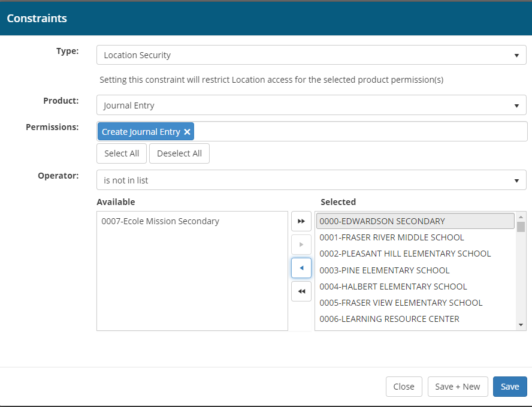Select 0000-EDWARDSON SECONDARY in Selected list
Screen dimensions: 532x407
pyautogui.click(x=382, y=221)
